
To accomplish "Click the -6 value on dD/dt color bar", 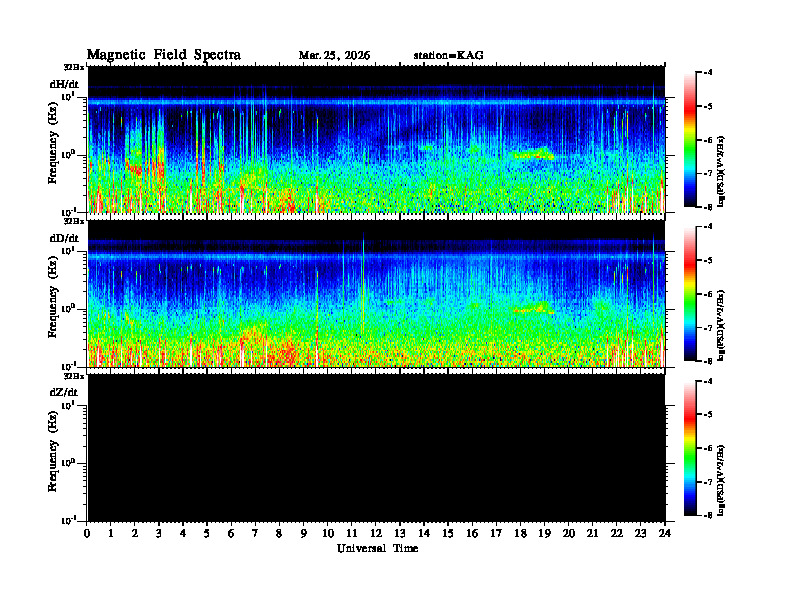I will [x=708, y=294].
